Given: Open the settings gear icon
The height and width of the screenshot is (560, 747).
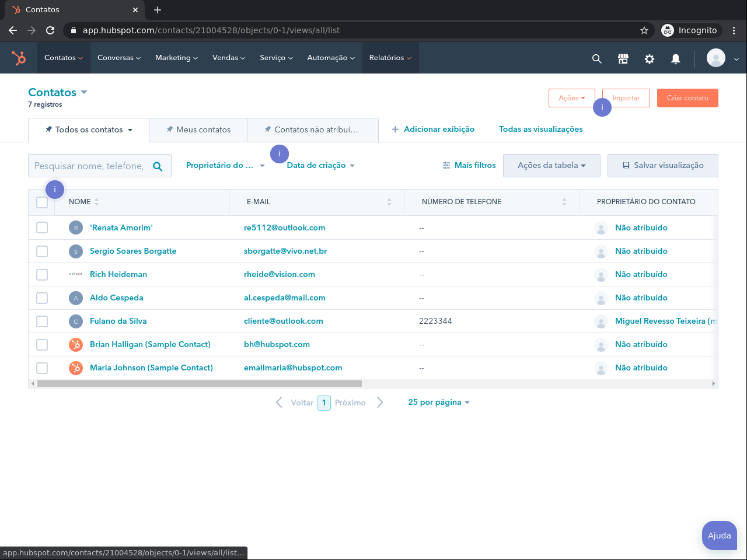Looking at the screenshot, I should [x=650, y=58].
